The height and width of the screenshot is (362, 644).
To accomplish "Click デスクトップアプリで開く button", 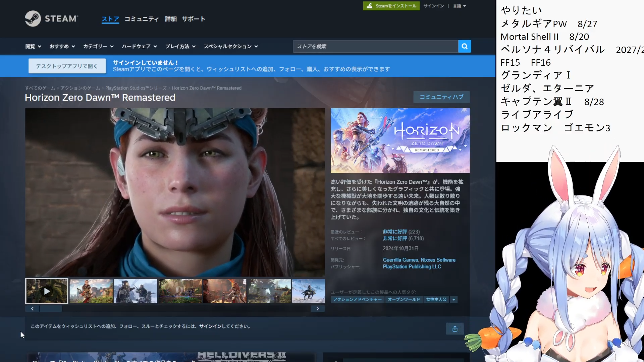I will [x=67, y=66].
